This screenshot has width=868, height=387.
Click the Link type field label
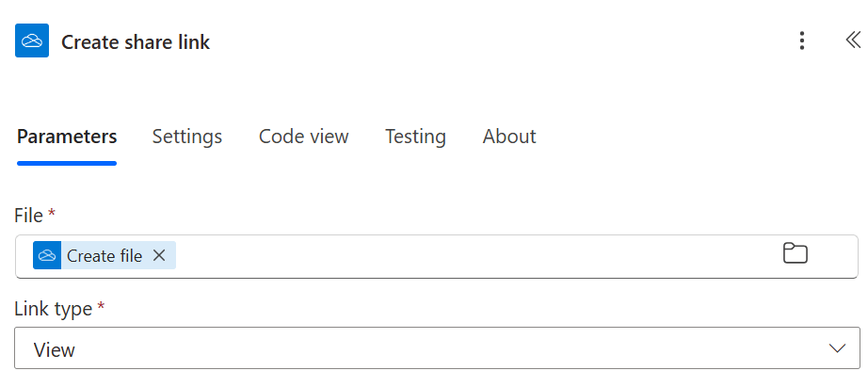click(53, 308)
